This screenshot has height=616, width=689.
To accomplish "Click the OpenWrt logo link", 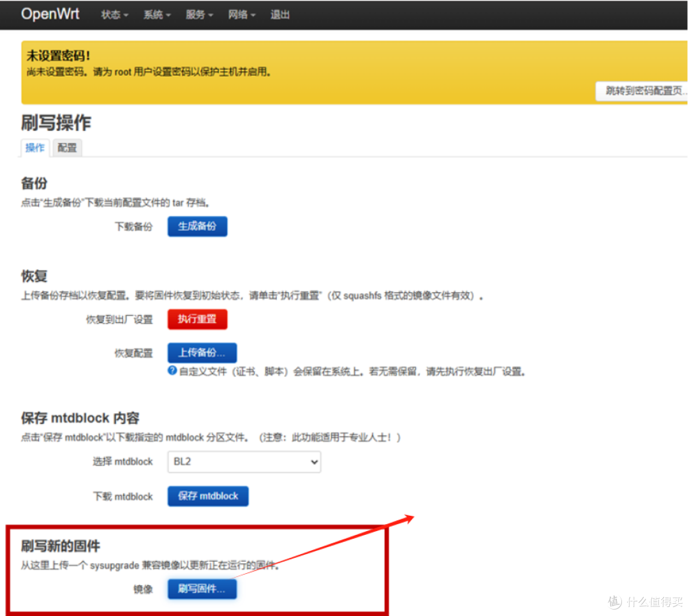I will (50, 14).
